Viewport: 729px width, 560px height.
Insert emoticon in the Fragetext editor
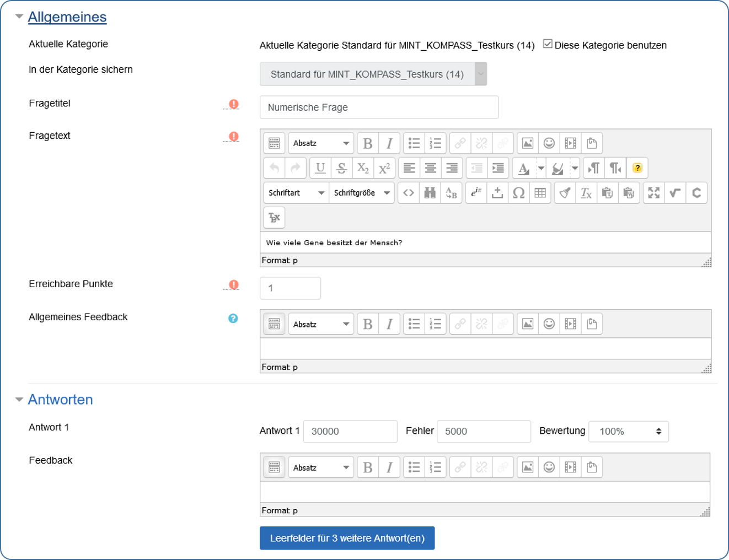(x=549, y=143)
